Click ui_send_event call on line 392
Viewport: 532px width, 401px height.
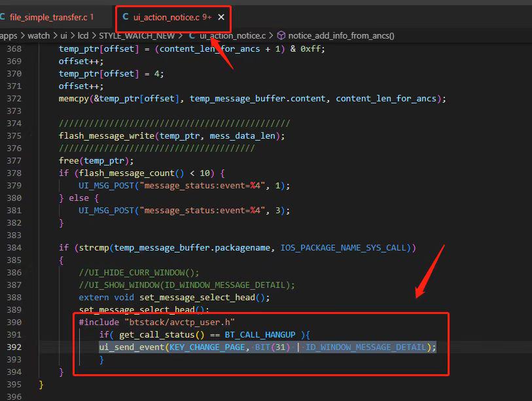pyautogui.click(x=132, y=347)
